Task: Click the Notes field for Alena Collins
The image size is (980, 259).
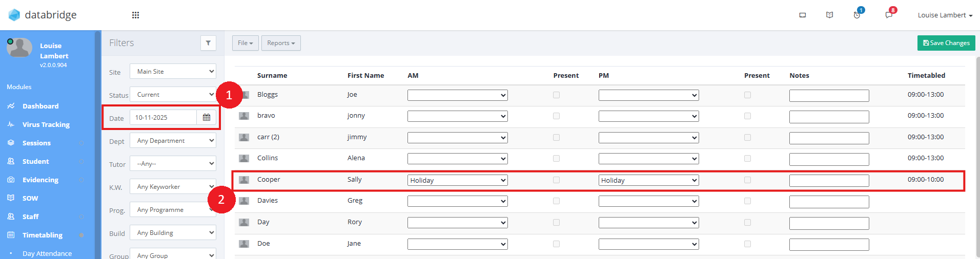Action: [x=829, y=159]
